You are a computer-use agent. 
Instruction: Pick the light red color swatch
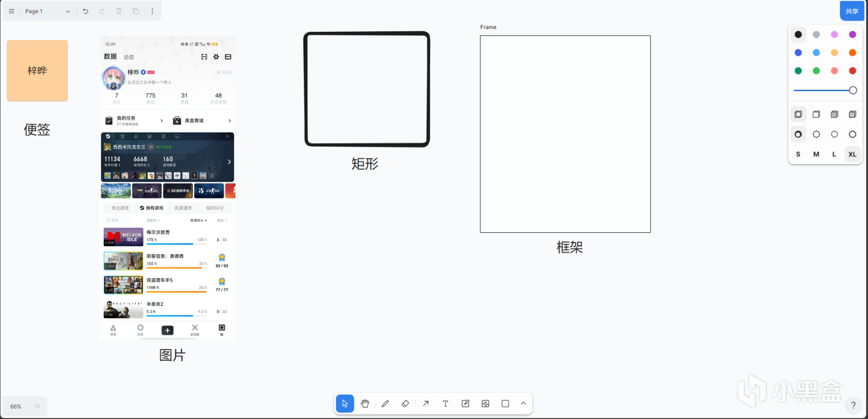tap(834, 71)
